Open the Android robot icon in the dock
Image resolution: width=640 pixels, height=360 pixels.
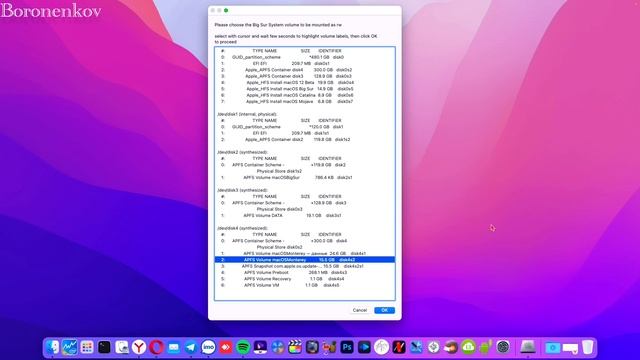tap(485, 347)
